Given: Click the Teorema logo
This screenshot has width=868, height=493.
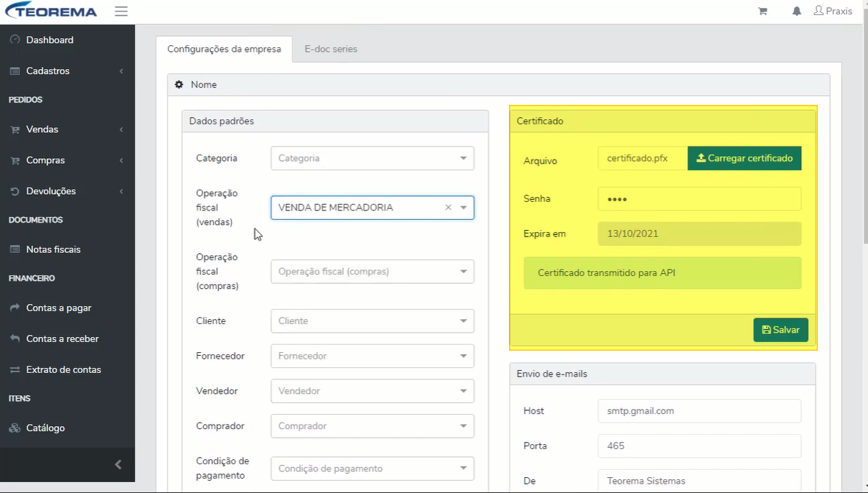Looking at the screenshot, I should (50, 11).
